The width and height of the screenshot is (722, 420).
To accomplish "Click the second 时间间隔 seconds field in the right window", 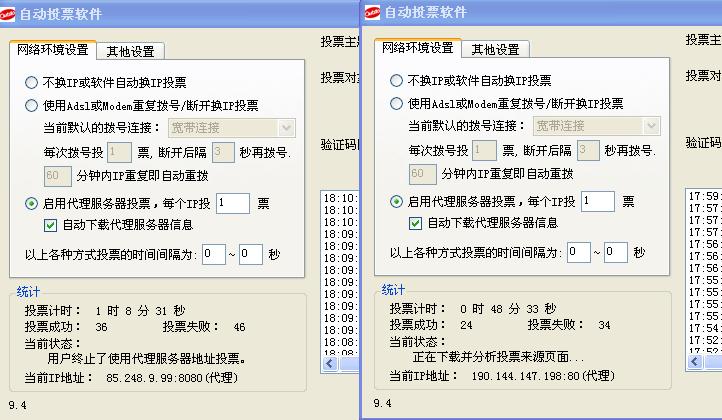I will click(615, 253).
